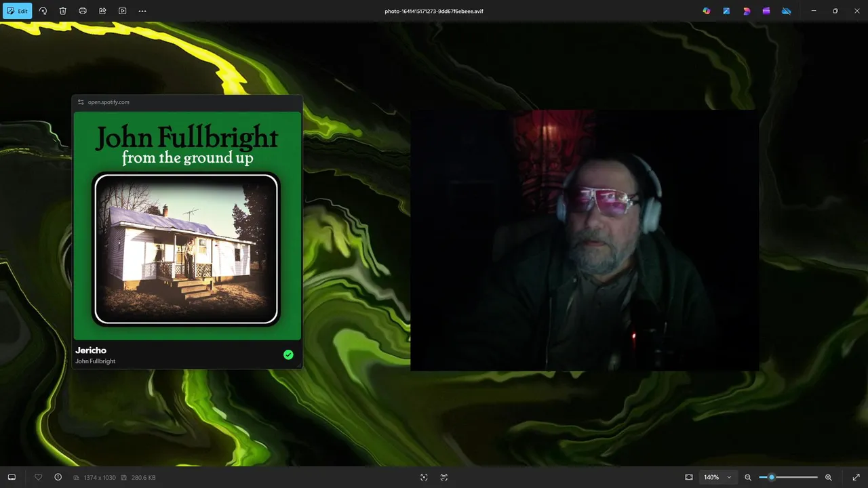Print the photo via the printer icon

point(83,11)
